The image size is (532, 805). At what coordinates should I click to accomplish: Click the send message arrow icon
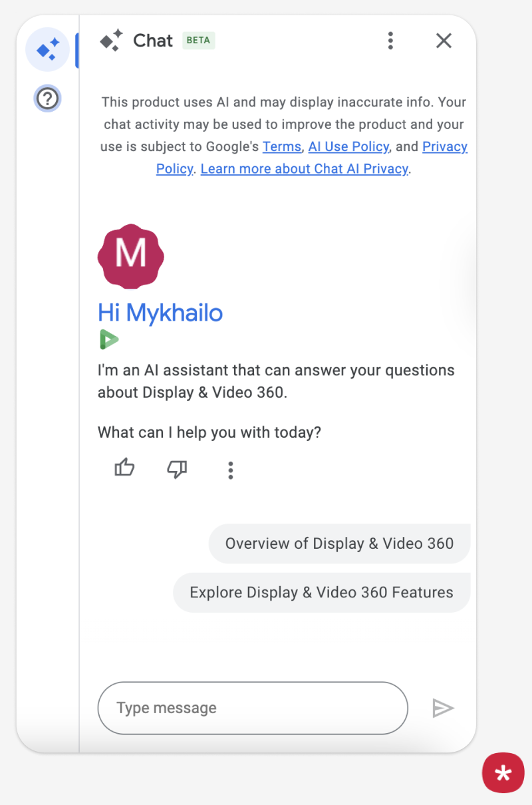coord(443,708)
